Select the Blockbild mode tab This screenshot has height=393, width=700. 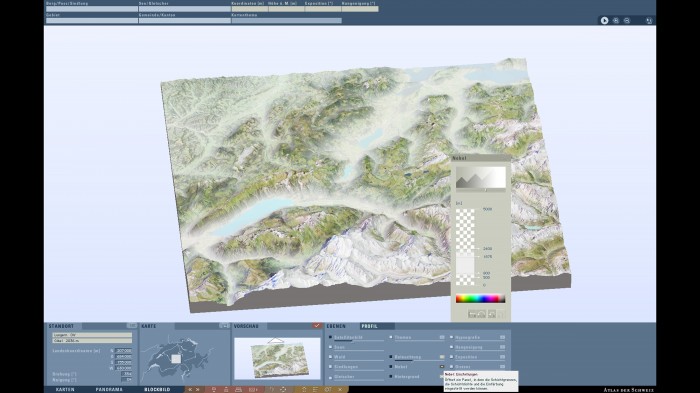pos(157,389)
